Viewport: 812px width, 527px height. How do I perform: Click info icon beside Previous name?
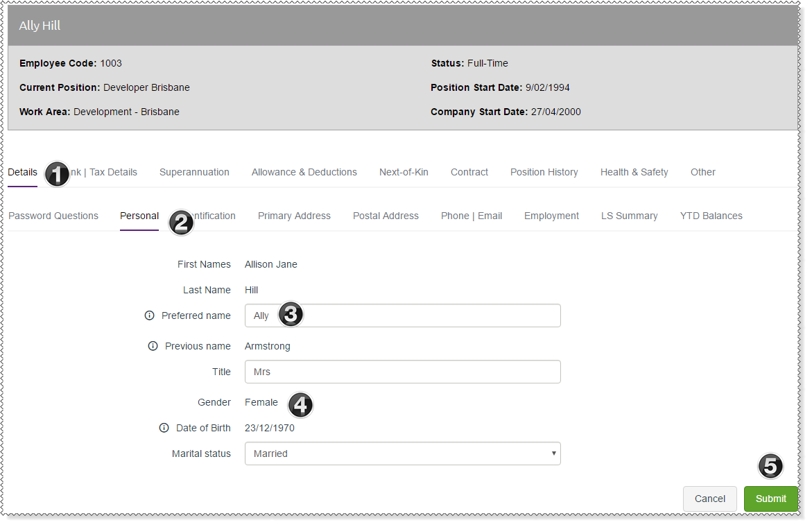click(153, 346)
